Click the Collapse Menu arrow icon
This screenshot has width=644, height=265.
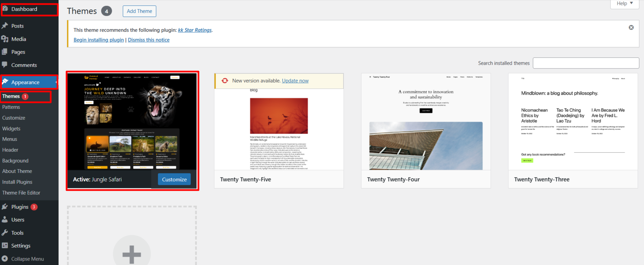pyautogui.click(x=5, y=259)
